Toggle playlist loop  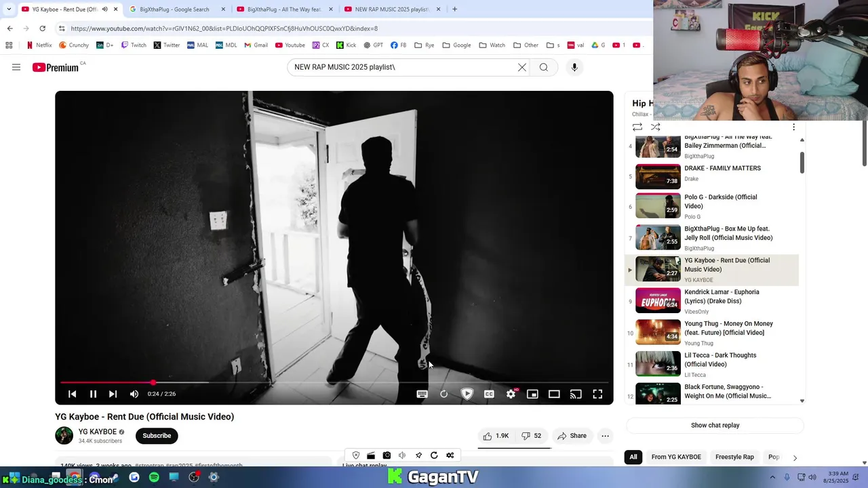(x=637, y=127)
